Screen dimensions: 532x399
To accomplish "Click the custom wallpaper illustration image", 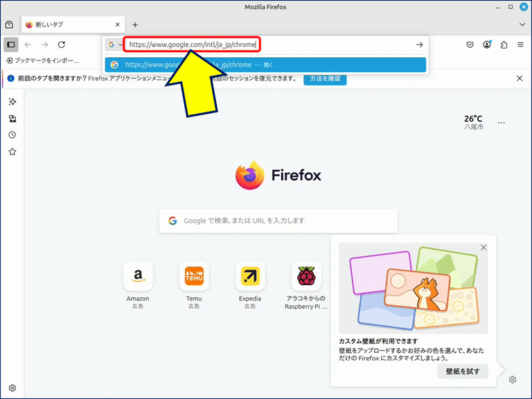I will [x=413, y=288].
